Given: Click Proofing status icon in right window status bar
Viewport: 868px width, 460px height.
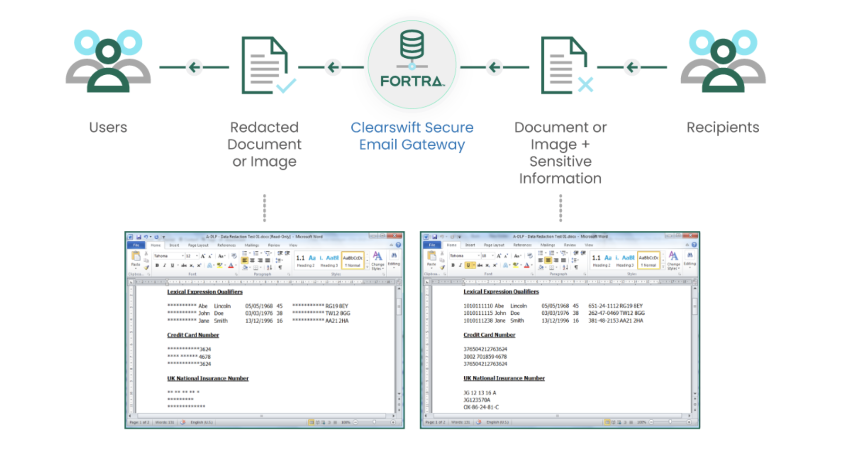Looking at the screenshot, I should 478,422.
